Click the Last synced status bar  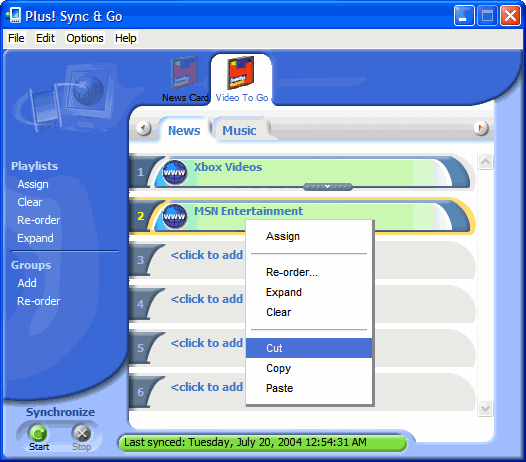(x=262, y=443)
